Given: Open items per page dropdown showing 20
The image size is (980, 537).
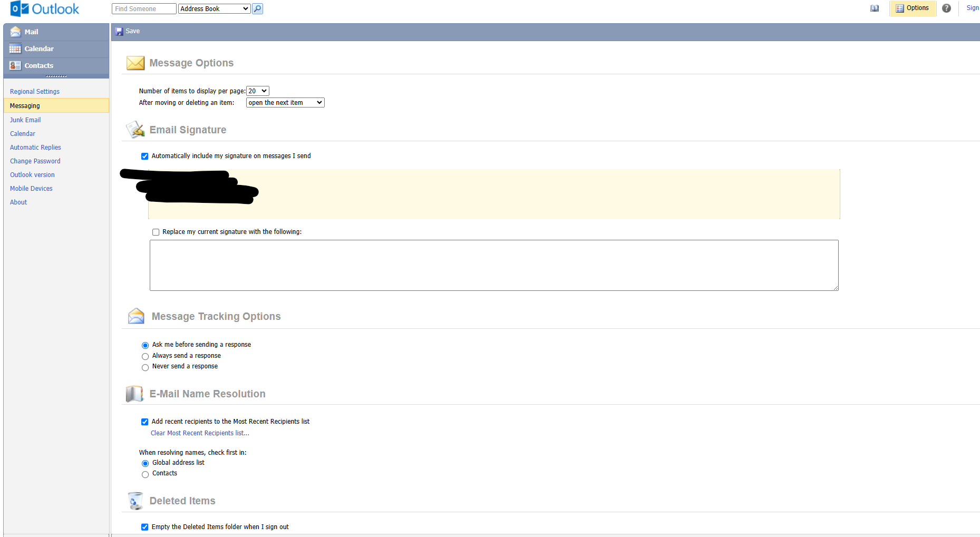Looking at the screenshot, I should point(258,91).
